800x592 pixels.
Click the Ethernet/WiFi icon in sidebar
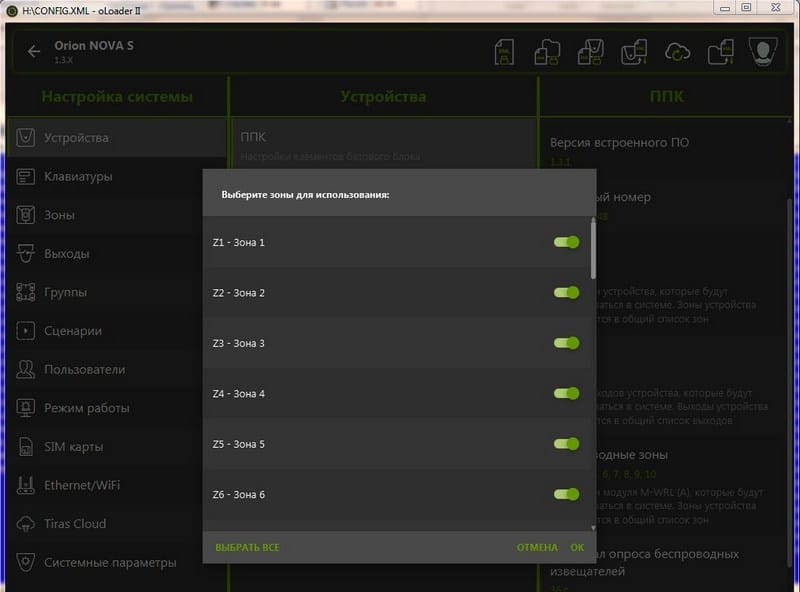pyautogui.click(x=26, y=485)
